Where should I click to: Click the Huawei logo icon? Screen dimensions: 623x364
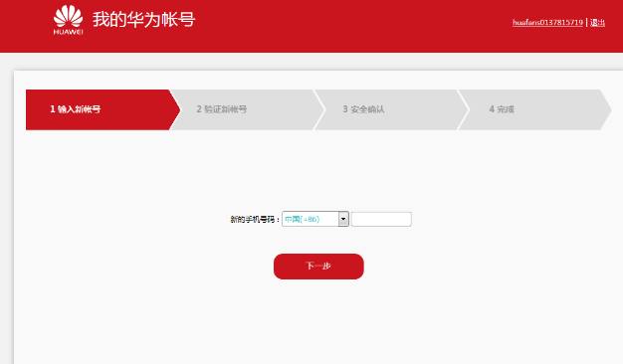click(x=69, y=20)
